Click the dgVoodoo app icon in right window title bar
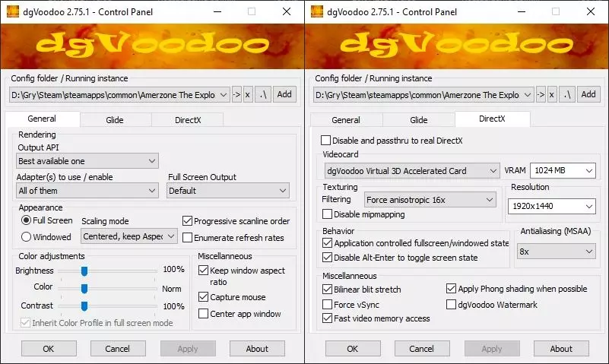The height and width of the screenshot is (364, 609). (317, 11)
